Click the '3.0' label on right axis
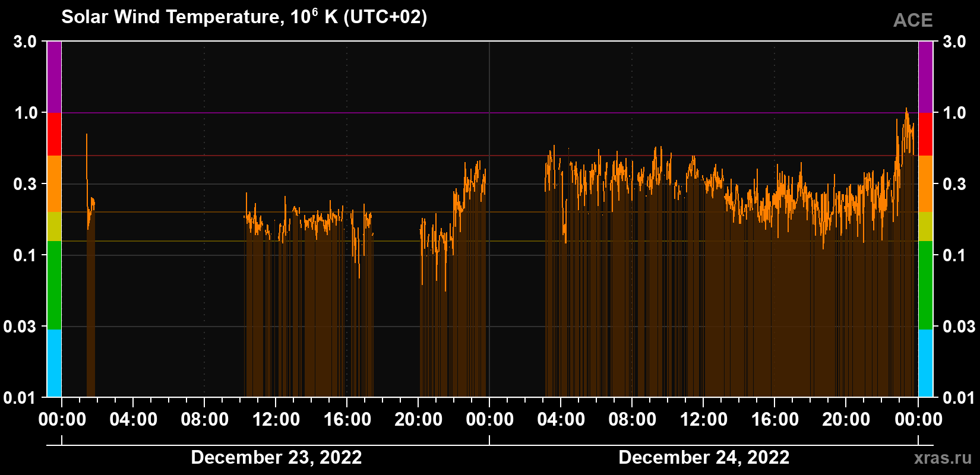The image size is (980, 475). click(954, 42)
